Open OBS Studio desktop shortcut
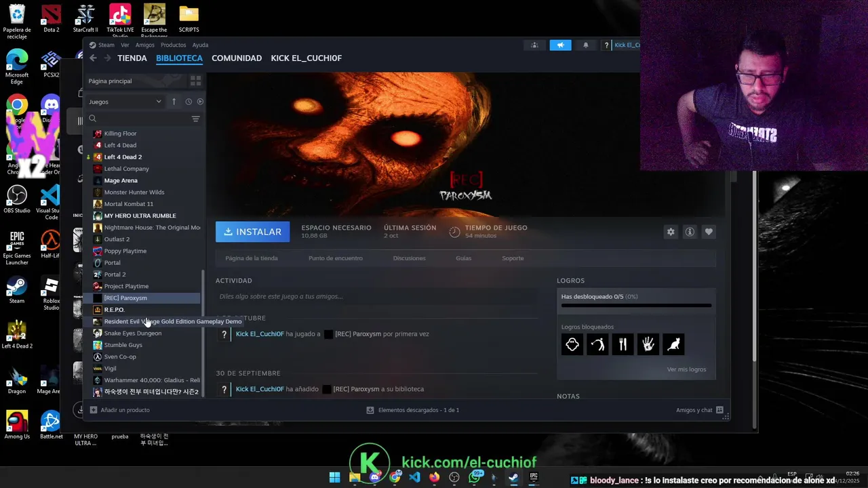This screenshot has height=488, width=868. (x=17, y=200)
